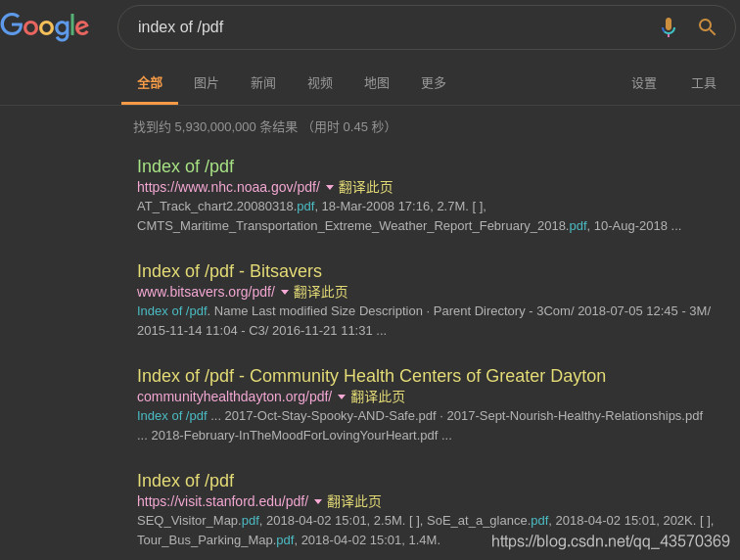Click the result count text '找到约 5,930,000,000 条结果'
This screenshot has height=560, width=740.
point(215,127)
